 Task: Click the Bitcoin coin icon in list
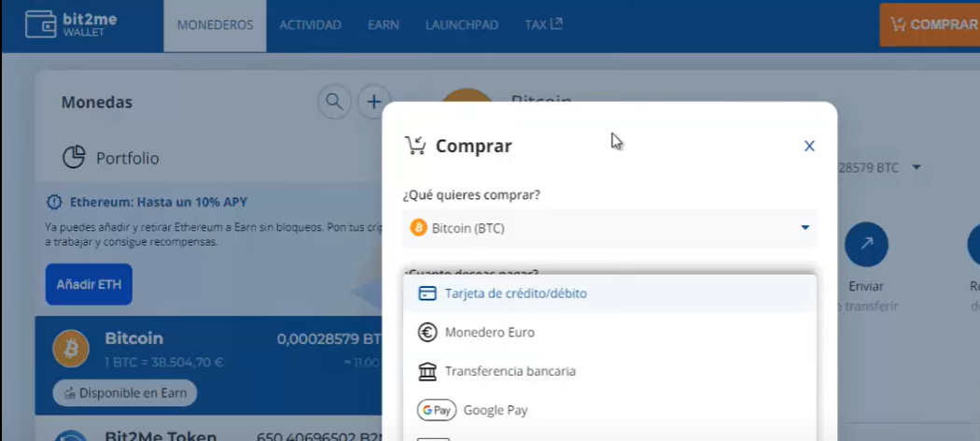(x=71, y=349)
